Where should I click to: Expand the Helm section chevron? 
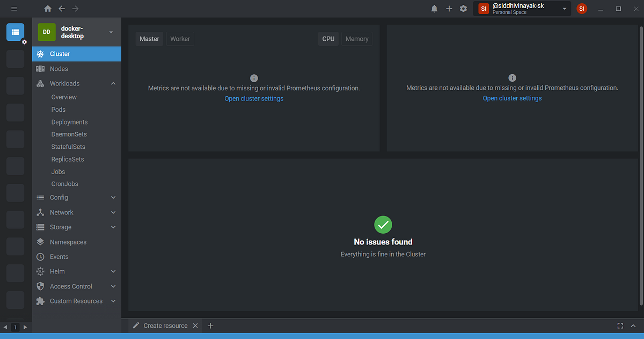(113, 272)
